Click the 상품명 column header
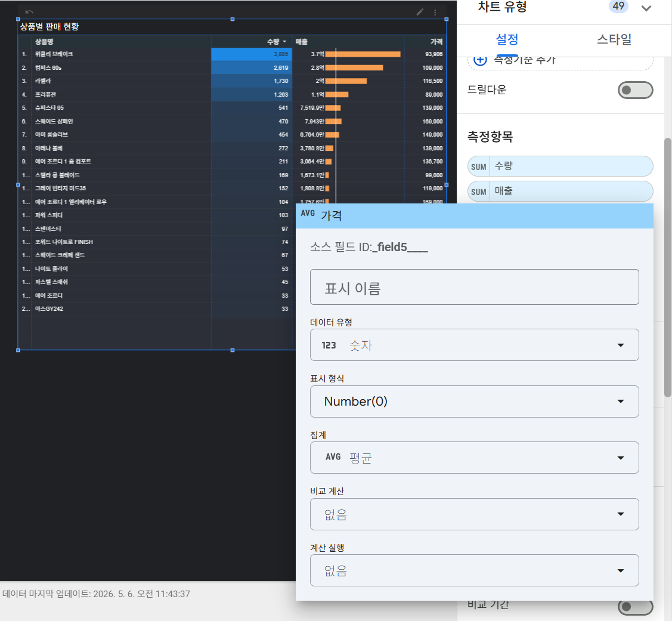Viewport: 672px width, 621px height. click(44, 42)
